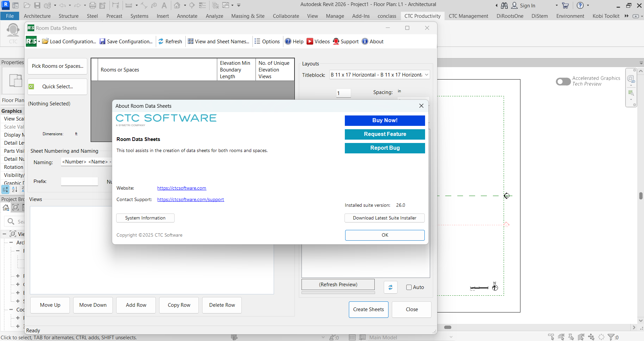This screenshot has height=341, width=644.
Task: Click the Open folder icon in Revit toolbar
Action: pos(27,5)
